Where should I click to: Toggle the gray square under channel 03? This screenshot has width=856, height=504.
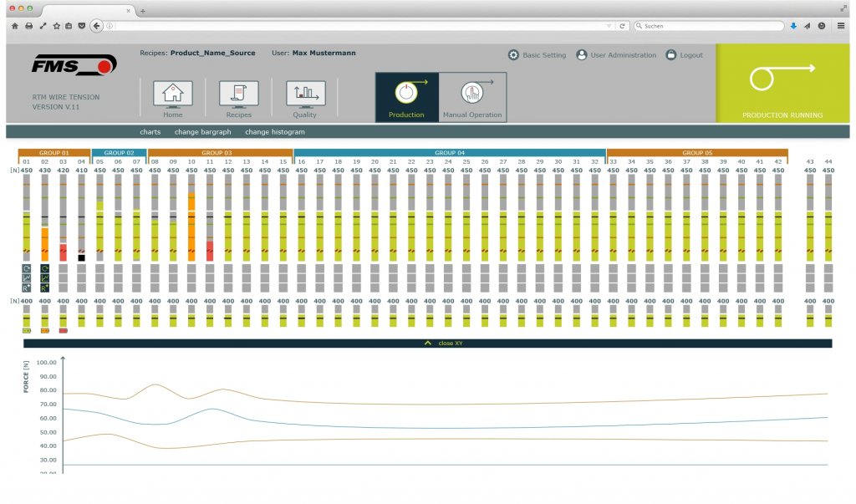tap(64, 268)
